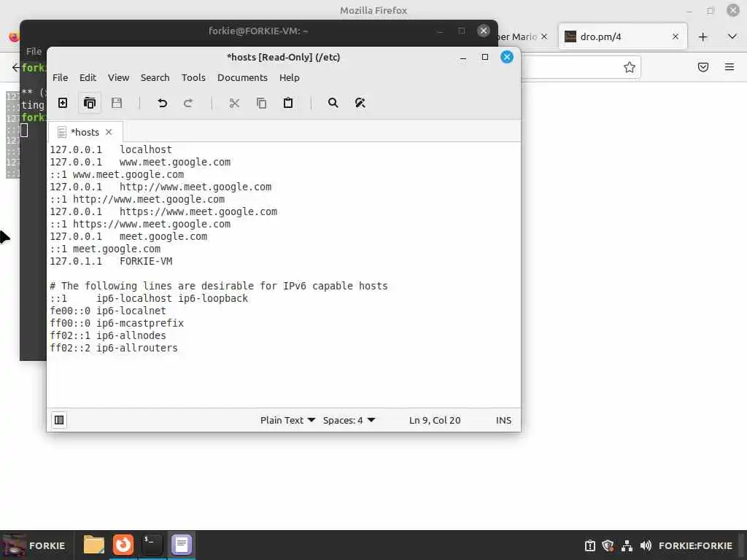Click the 'fe00::0 ip6-localnet' line
Viewport: 747px width, 560px height.
(x=108, y=311)
